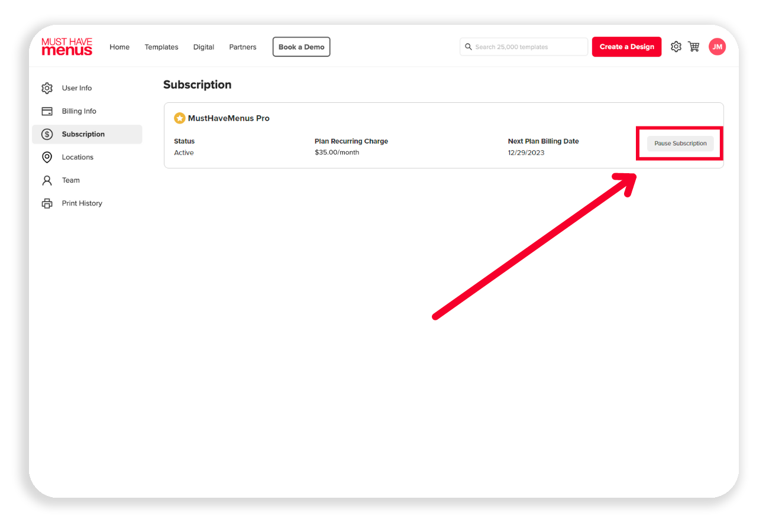Open the shopping cart icon
Image resolution: width=769 pixels, height=532 pixels.
click(694, 47)
